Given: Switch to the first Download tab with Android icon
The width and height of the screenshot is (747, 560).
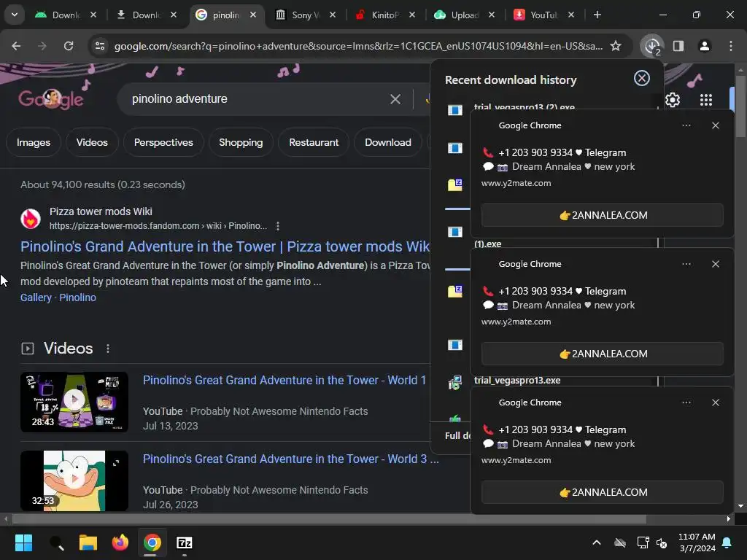Looking at the screenshot, I should pos(65,15).
